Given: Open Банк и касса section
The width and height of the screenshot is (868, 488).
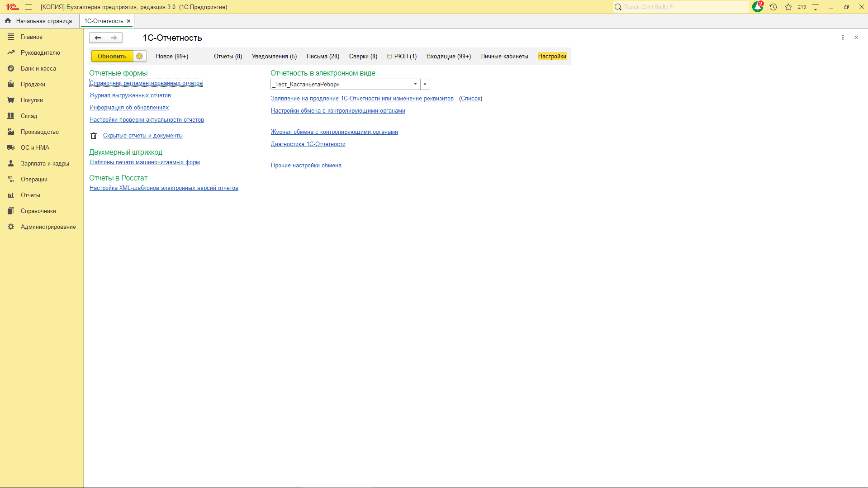Looking at the screenshot, I should [x=38, y=68].
